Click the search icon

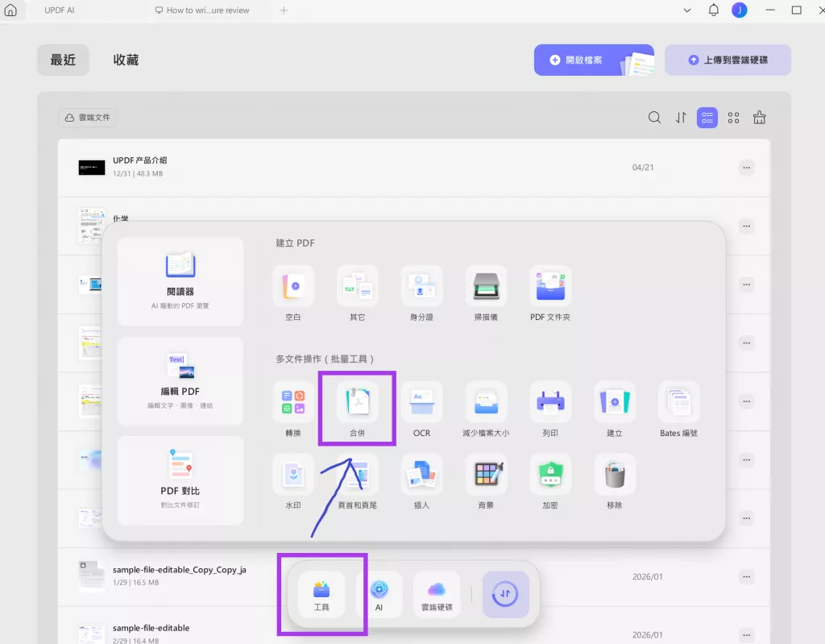tap(654, 118)
